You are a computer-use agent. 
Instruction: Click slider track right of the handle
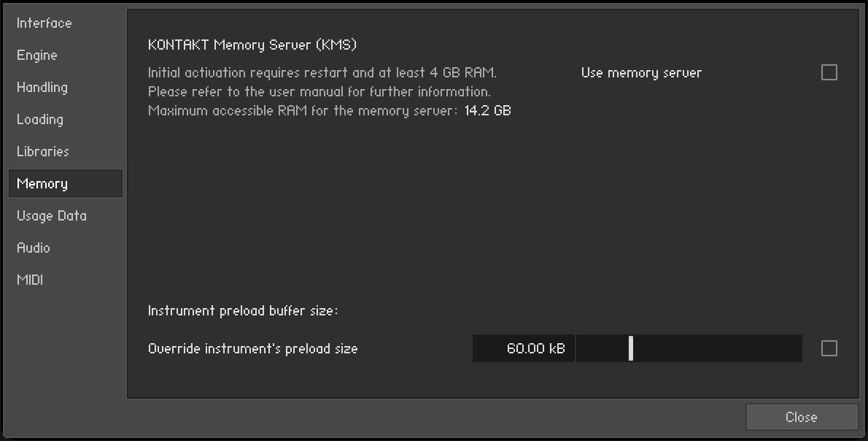click(715, 349)
